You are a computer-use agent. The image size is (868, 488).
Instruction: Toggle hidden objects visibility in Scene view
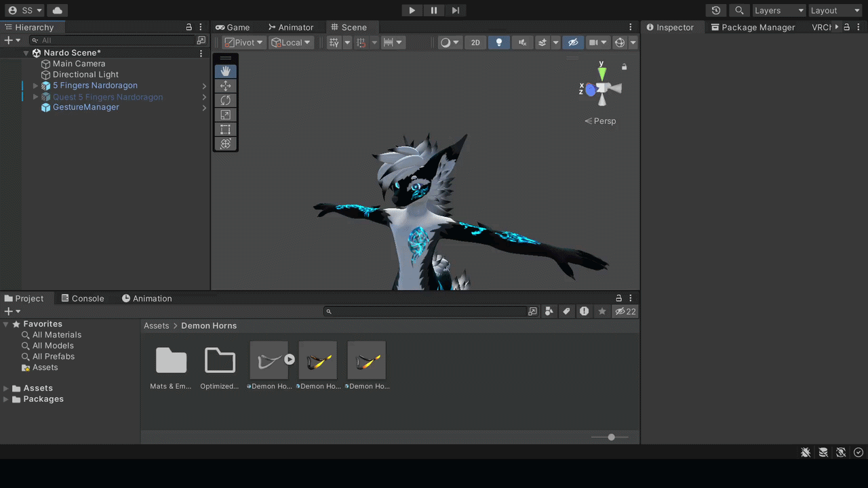(x=573, y=43)
